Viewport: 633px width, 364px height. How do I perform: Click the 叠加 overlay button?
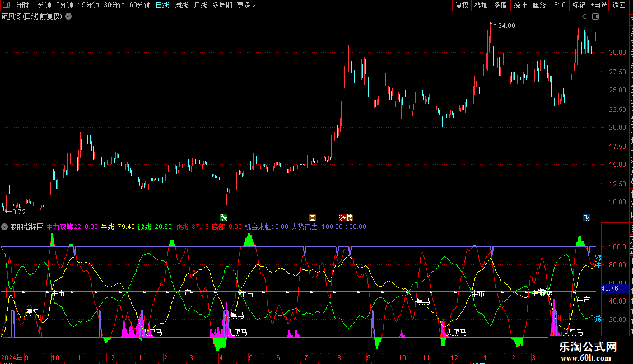tap(481, 5)
